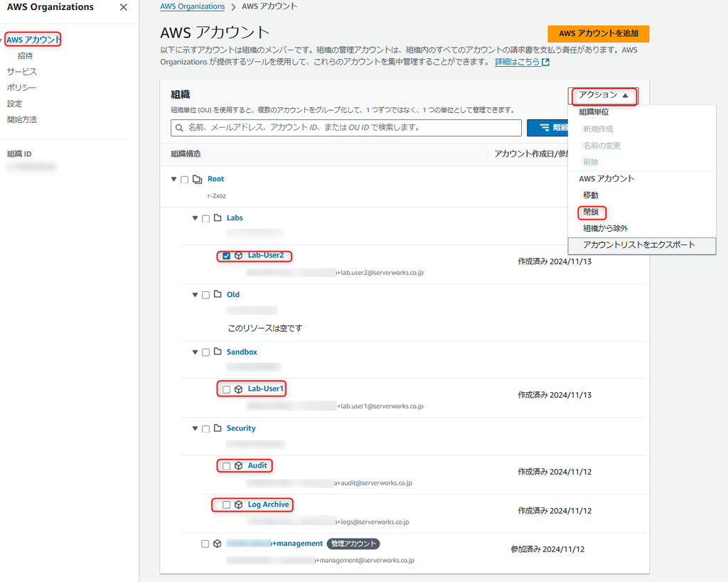Click the Sandbox OU folder icon
Image resolution: width=728 pixels, height=582 pixels.
[x=218, y=352]
